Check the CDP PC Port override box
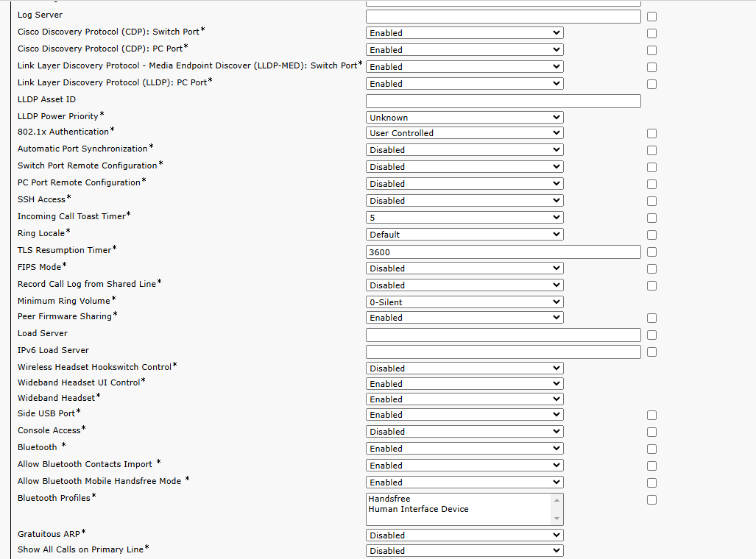This screenshot has height=559, width=756. [x=652, y=50]
